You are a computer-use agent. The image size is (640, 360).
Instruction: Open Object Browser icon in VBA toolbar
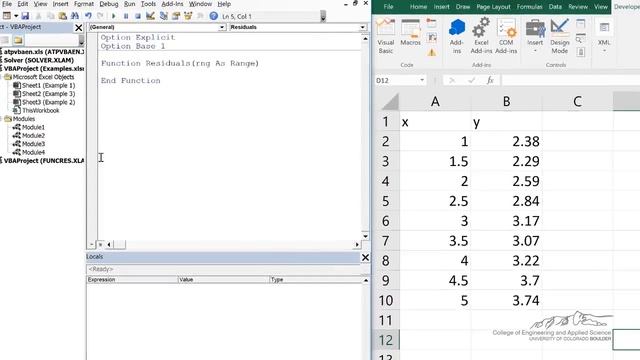[188, 16]
